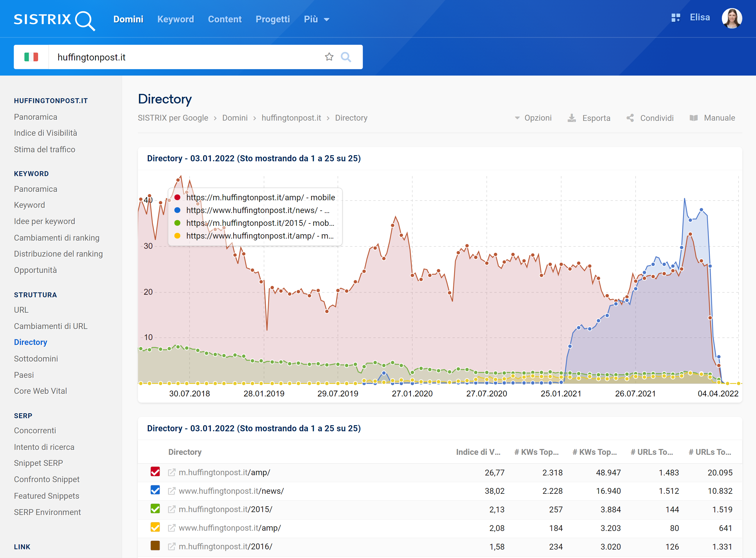Sort by Indice di V... column header
Viewport: 756px width, 558px height.
[x=478, y=452]
